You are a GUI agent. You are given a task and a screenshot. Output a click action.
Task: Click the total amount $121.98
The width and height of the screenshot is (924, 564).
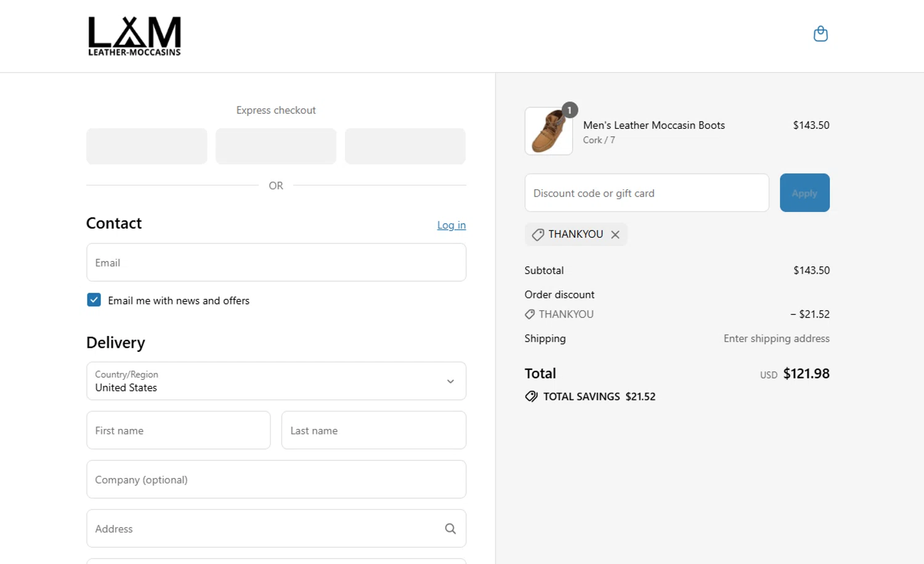tap(806, 374)
